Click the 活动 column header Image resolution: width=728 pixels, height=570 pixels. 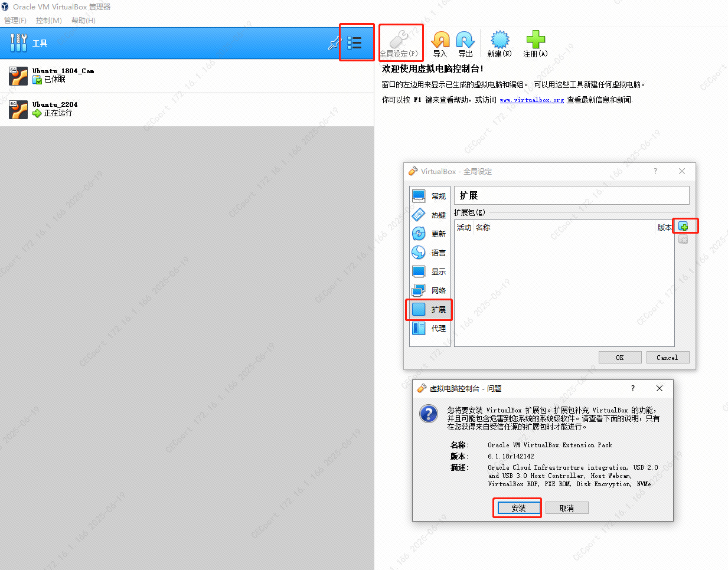[464, 228]
